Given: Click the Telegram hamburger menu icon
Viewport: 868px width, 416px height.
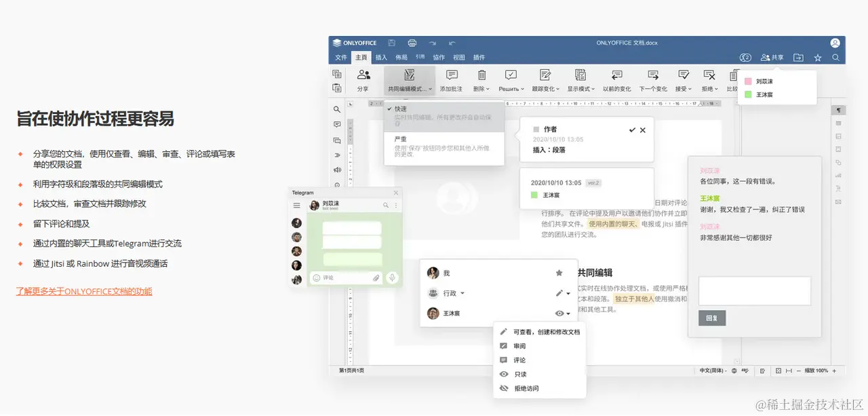Looking at the screenshot, I should point(296,205).
